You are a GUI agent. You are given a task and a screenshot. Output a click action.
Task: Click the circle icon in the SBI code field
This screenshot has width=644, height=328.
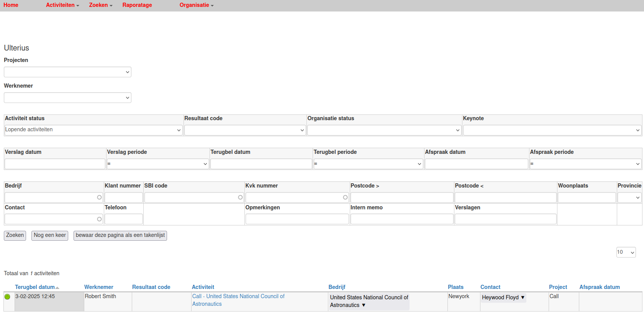point(240,197)
